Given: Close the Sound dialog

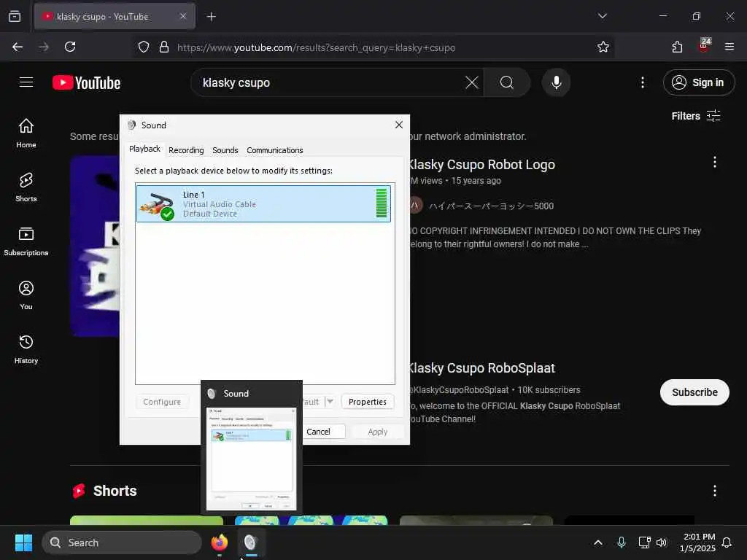Looking at the screenshot, I should click(399, 125).
